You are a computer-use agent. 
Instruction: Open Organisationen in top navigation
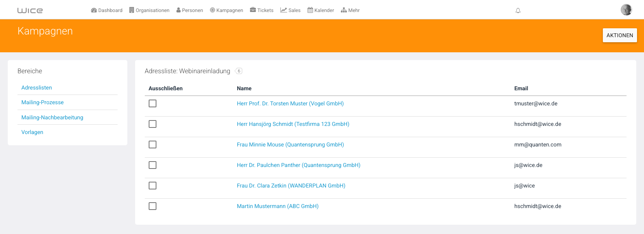(x=149, y=10)
